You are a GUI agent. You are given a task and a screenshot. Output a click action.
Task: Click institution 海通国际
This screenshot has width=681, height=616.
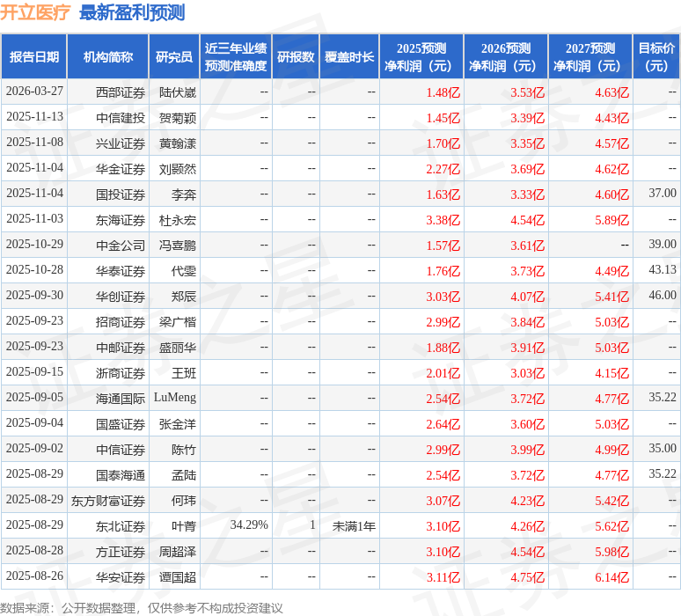(x=121, y=399)
